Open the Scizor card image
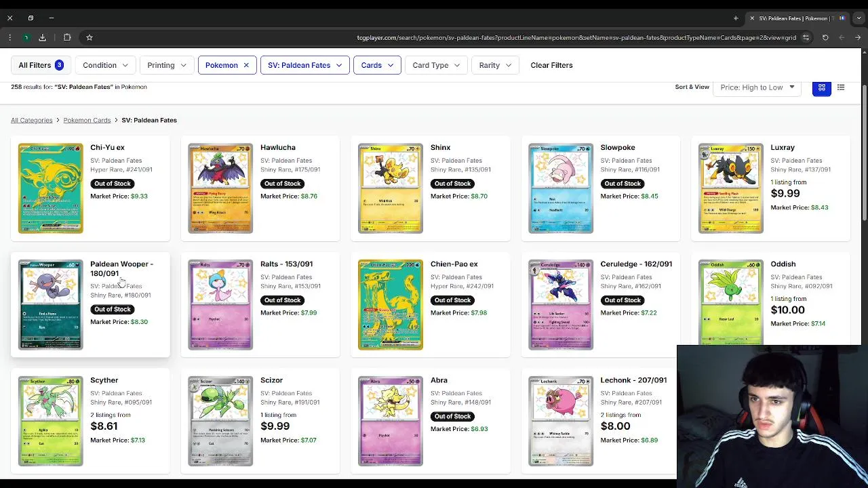The height and width of the screenshot is (488, 868). click(x=220, y=421)
